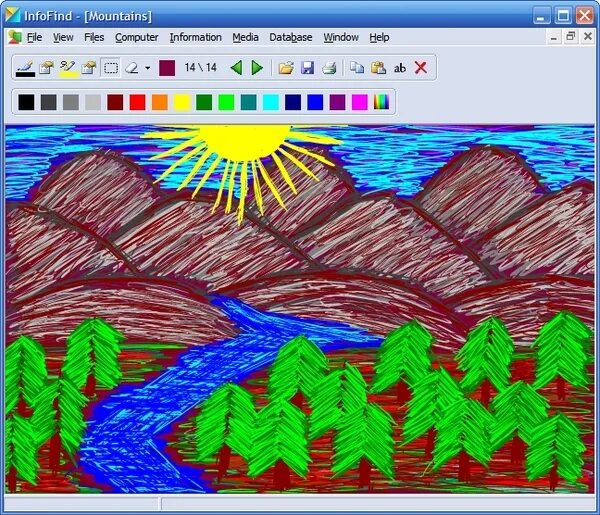Expand the eraser dropdown arrow
Image resolution: width=600 pixels, height=515 pixels.
(148, 68)
